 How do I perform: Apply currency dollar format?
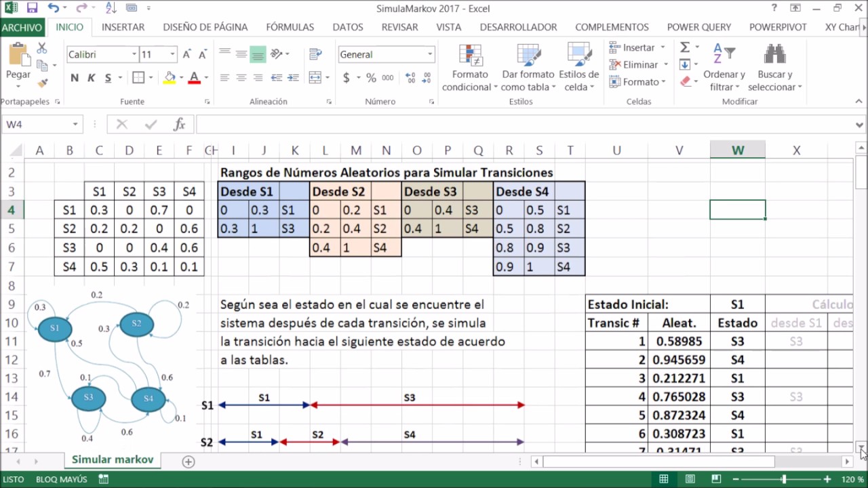coord(347,78)
